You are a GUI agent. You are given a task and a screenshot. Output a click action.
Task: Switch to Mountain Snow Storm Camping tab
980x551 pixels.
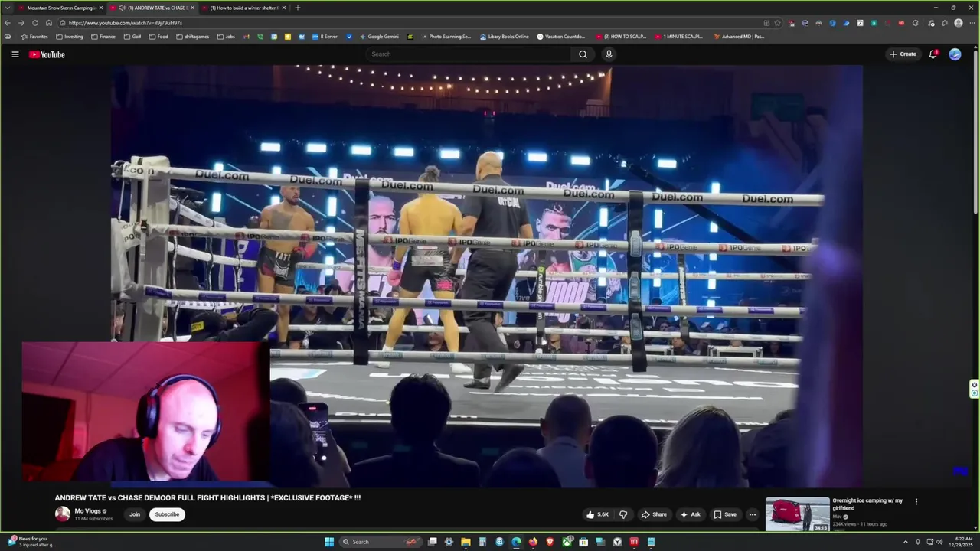coord(61,8)
